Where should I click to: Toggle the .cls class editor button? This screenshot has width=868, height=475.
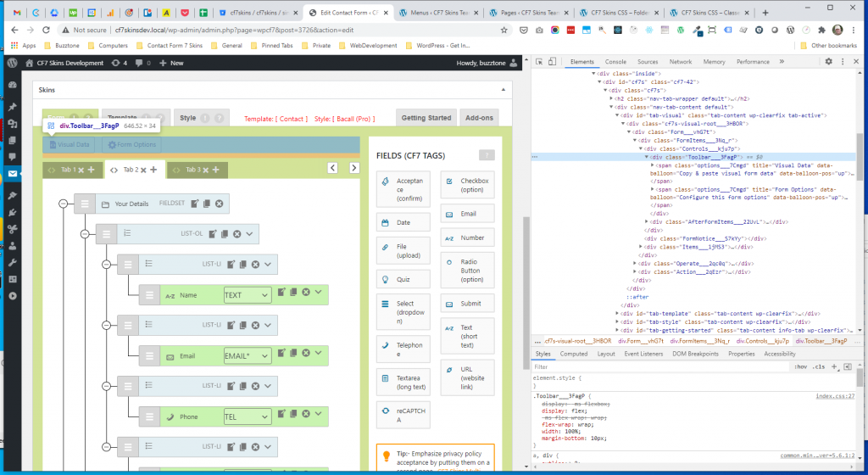tap(819, 366)
